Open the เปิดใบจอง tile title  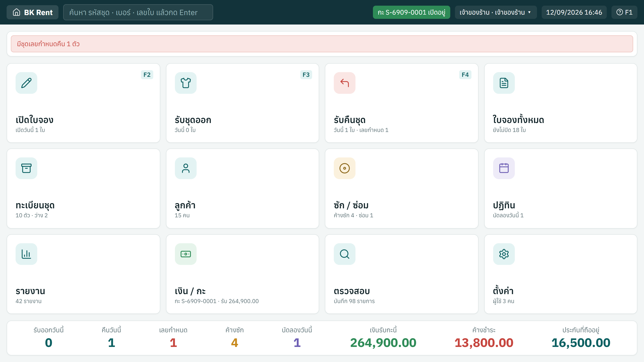pos(34,120)
